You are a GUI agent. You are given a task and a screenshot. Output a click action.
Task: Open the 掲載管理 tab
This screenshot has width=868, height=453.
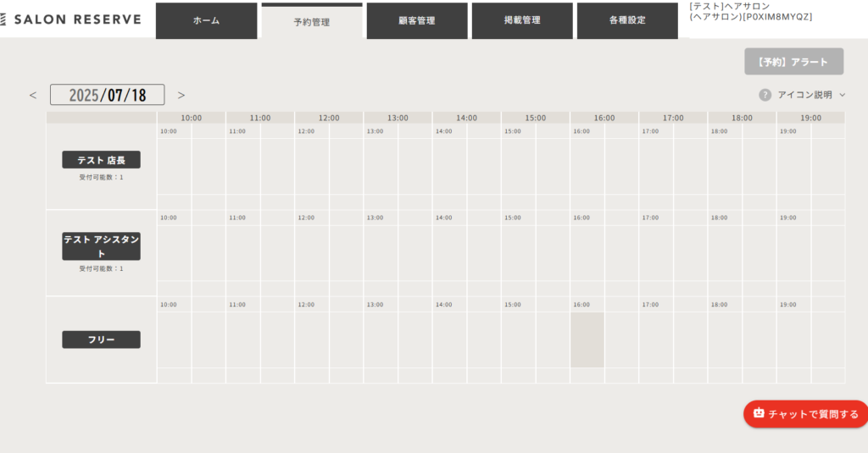tap(521, 20)
